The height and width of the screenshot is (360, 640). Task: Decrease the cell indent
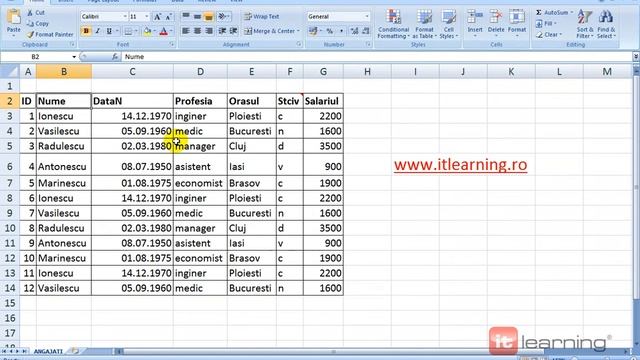pyautogui.click(x=222, y=31)
